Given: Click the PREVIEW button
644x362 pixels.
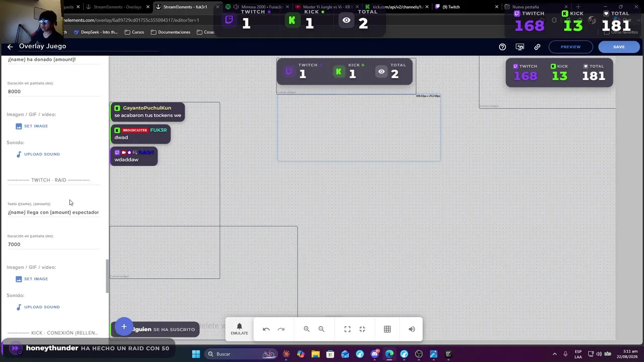Looking at the screenshot, I should tap(571, 47).
